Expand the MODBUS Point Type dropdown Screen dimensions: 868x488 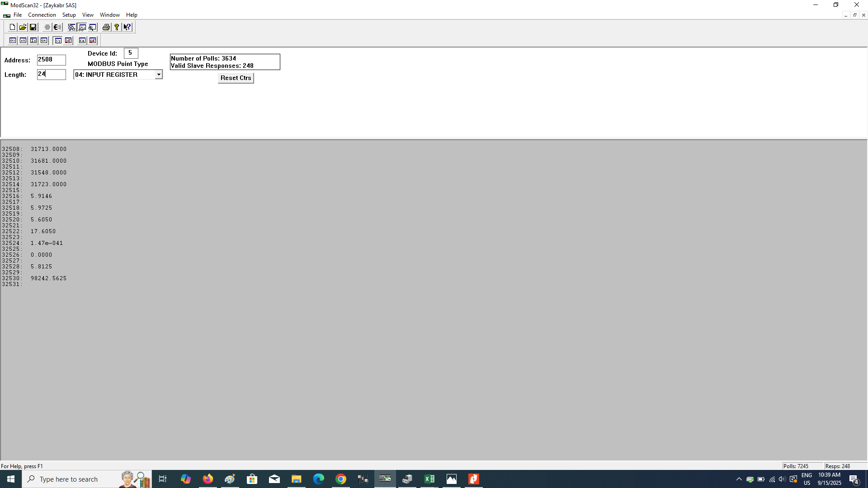coord(159,75)
